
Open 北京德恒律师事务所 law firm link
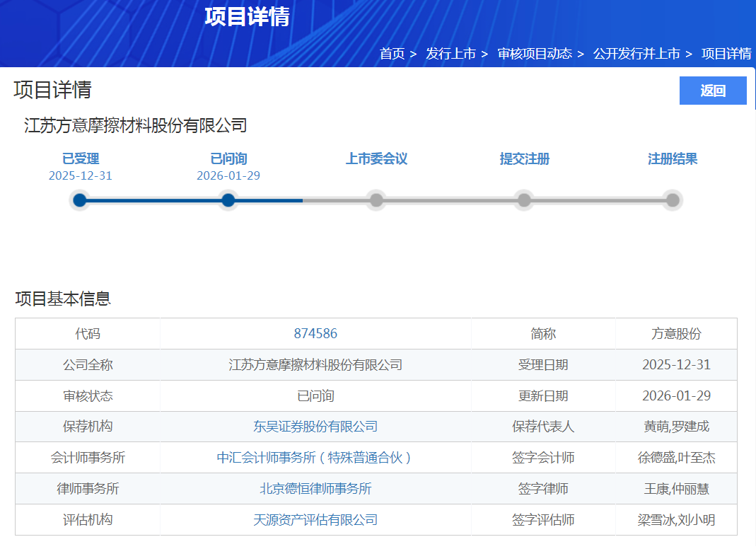315,489
